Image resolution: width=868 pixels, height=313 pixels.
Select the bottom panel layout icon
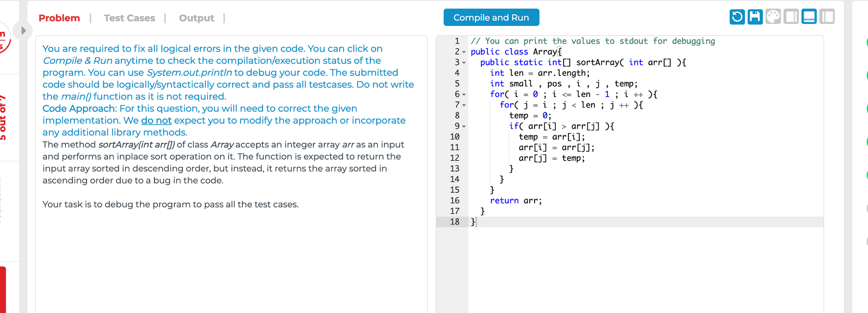click(x=809, y=17)
